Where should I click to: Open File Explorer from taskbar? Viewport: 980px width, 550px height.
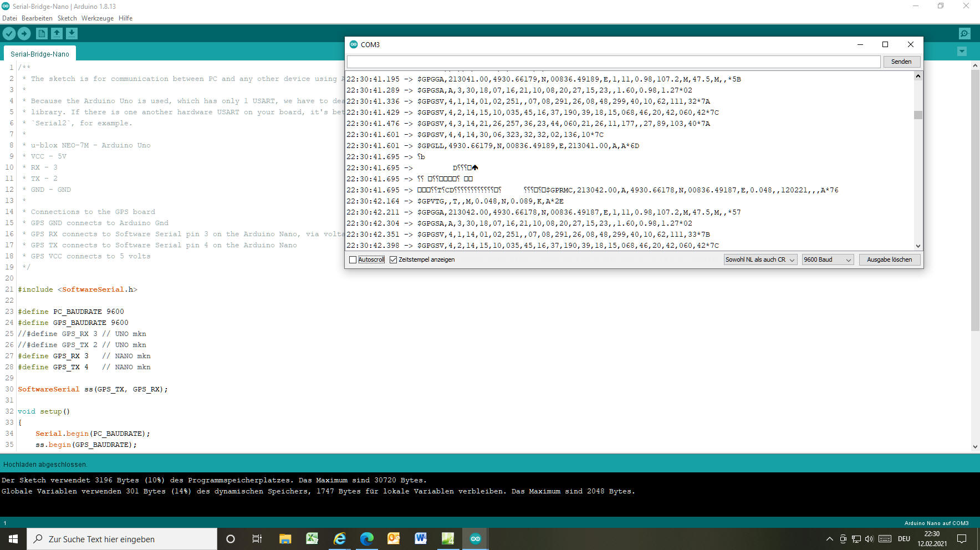coord(285,539)
